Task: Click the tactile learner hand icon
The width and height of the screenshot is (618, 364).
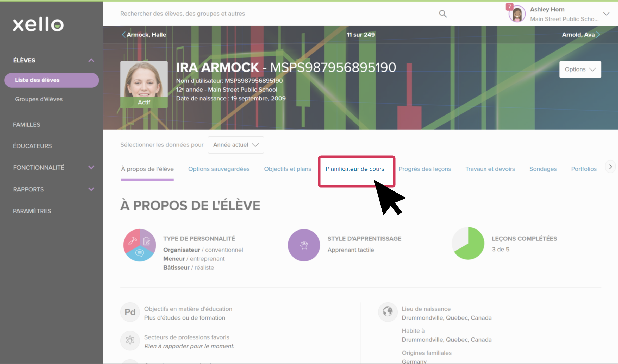Action: coord(304,245)
